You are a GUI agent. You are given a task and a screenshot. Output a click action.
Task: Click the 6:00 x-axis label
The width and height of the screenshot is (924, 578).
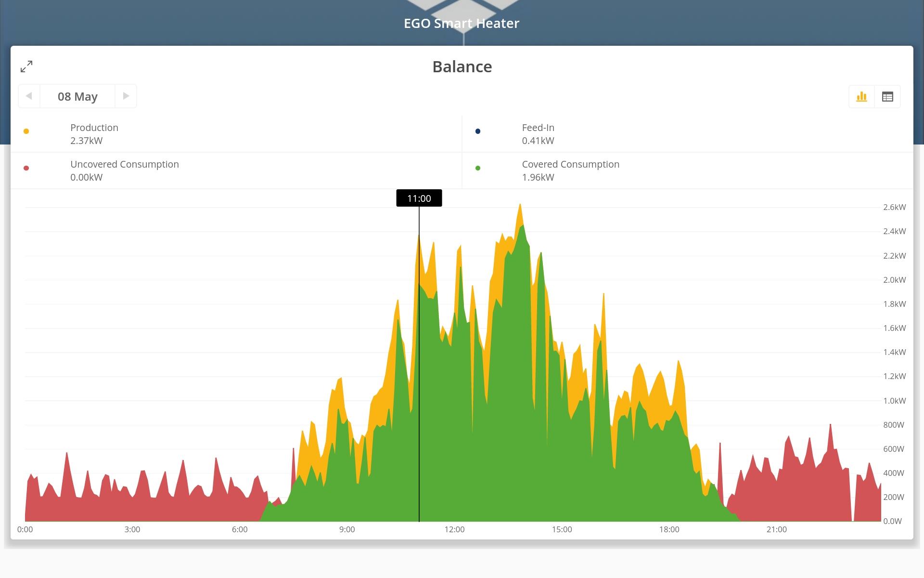[x=240, y=529]
